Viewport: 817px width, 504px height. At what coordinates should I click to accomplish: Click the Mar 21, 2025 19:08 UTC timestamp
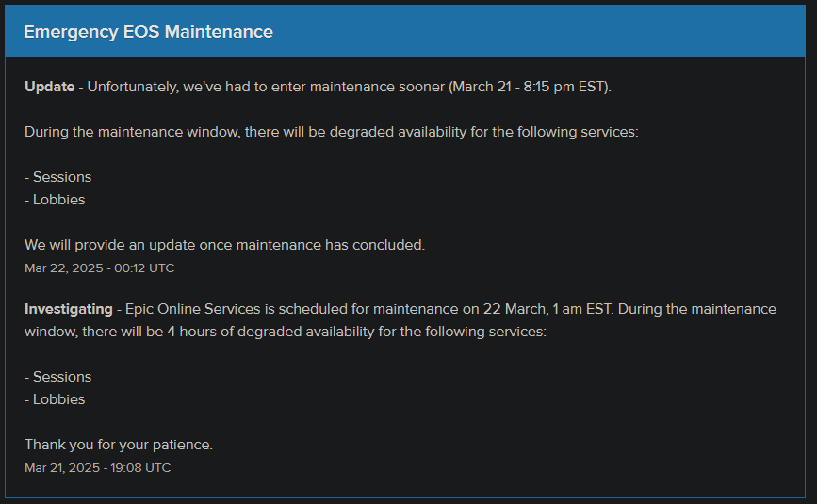click(x=97, y=467)
